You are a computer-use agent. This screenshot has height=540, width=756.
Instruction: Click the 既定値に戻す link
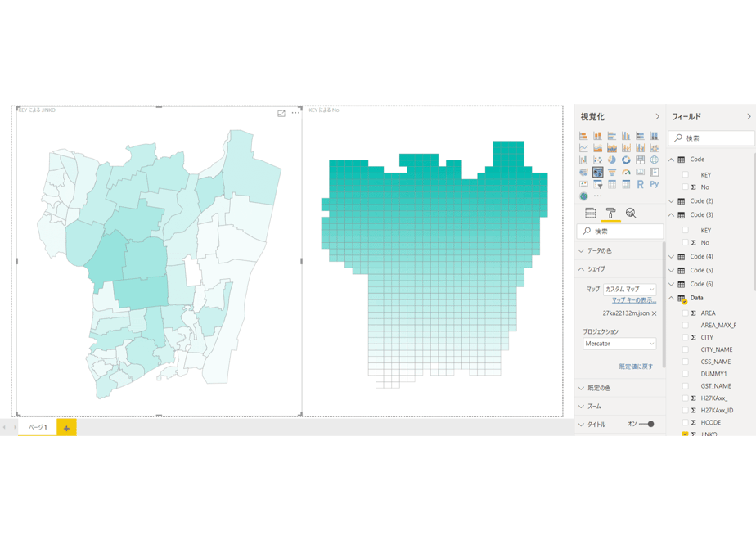pos(636,367)
